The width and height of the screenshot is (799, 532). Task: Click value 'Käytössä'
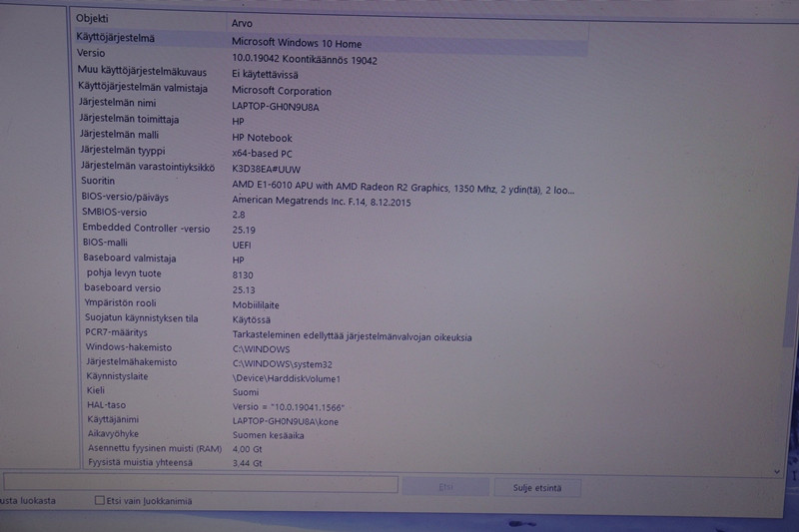click(x=252, y=319)
